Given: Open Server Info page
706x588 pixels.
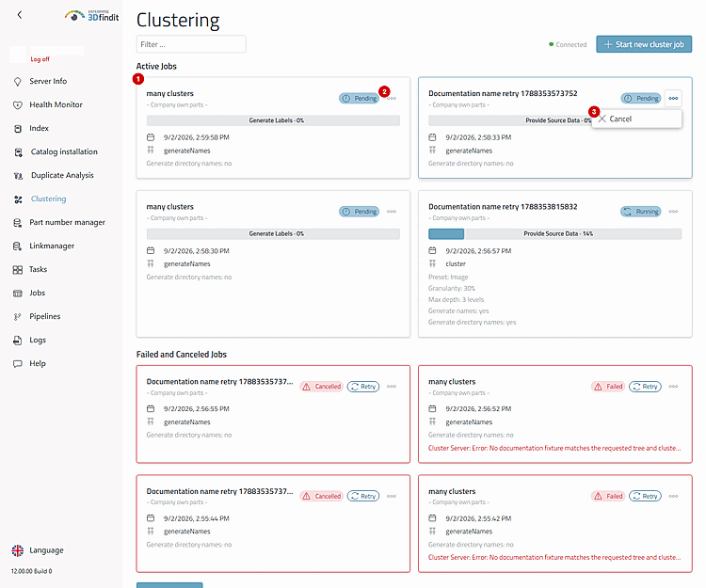Looking at the screenshot, I should click(48, 81).
